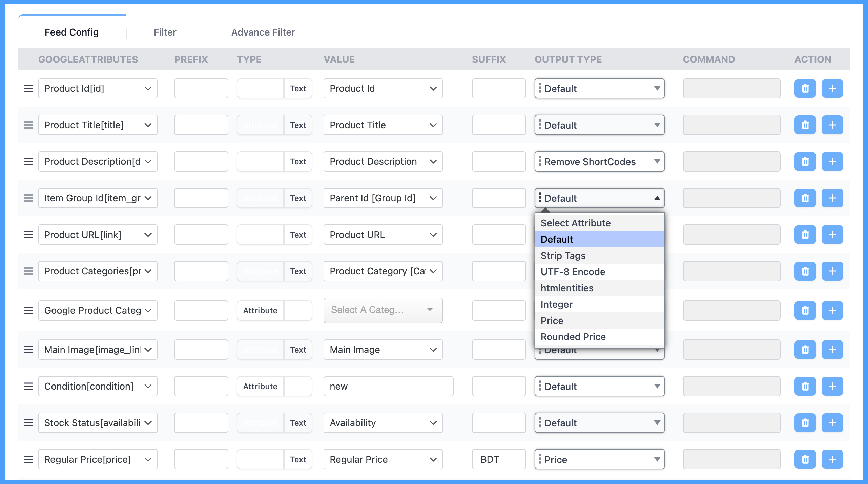Choose Price option in the open list
The width and height of the screenshot is (868, 484).
pyautogui.click(x=599, y=321)
